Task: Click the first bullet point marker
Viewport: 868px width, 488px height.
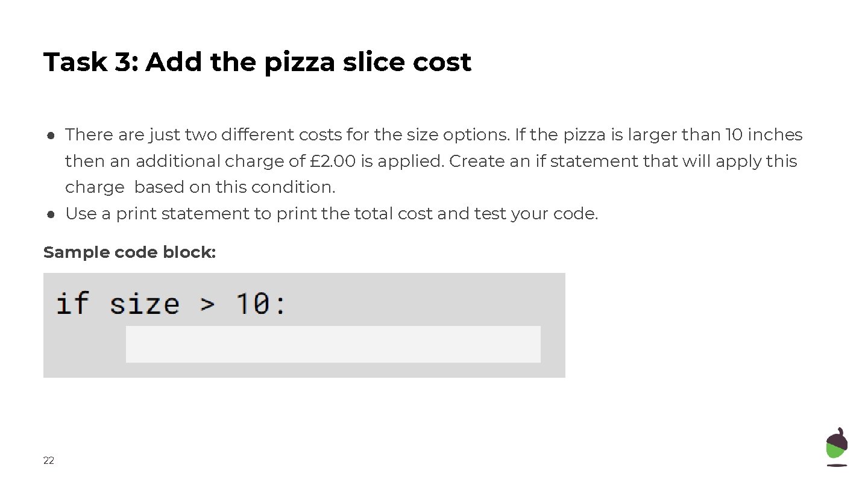Action: (x=52, y=136)
